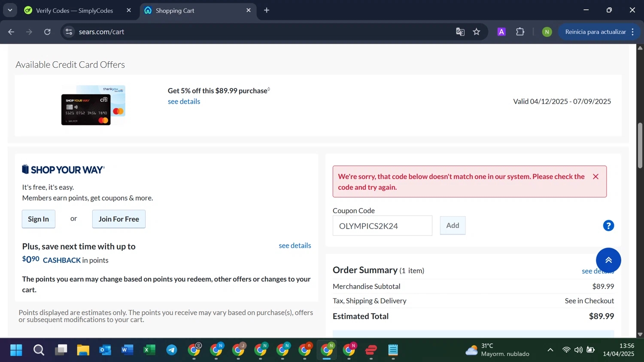View site information icon in address bar
Screen dimensions: 644x362
tap(69, 32)
